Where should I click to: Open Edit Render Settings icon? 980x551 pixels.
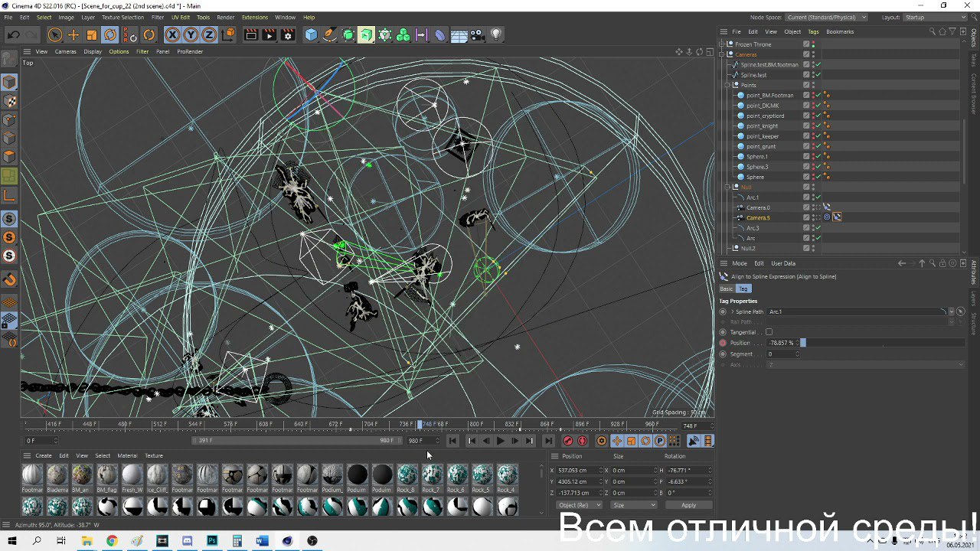[x=288, y=34]
